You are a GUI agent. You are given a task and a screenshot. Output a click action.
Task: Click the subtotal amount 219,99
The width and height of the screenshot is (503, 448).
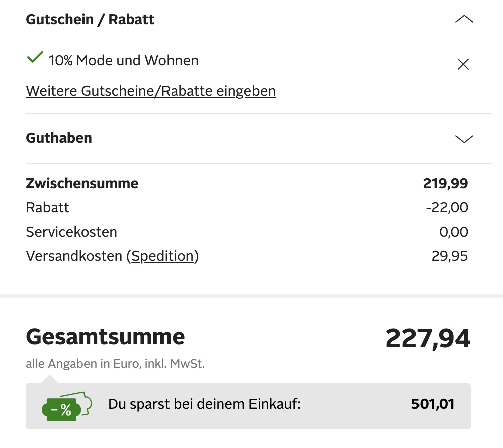pos(445,183)
